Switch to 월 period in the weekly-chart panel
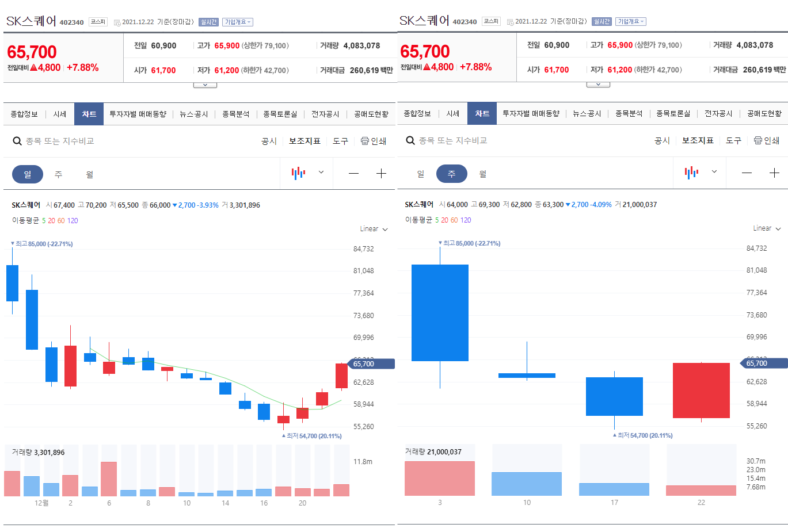This screenshot has width=788, height=532. (x=483, y=174)
